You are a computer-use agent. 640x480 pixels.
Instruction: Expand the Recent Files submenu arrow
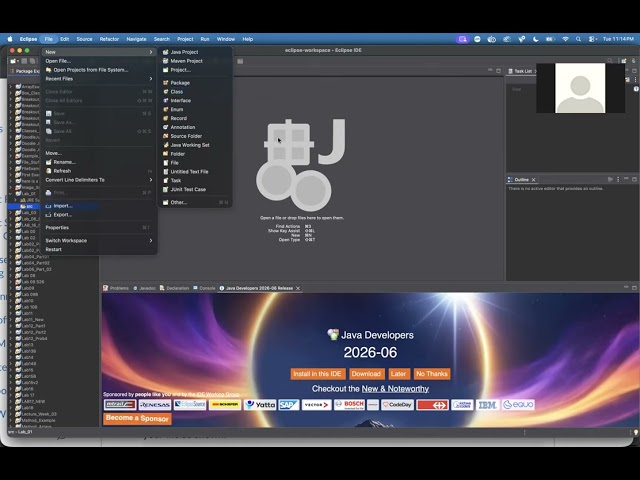pos(151,79)
